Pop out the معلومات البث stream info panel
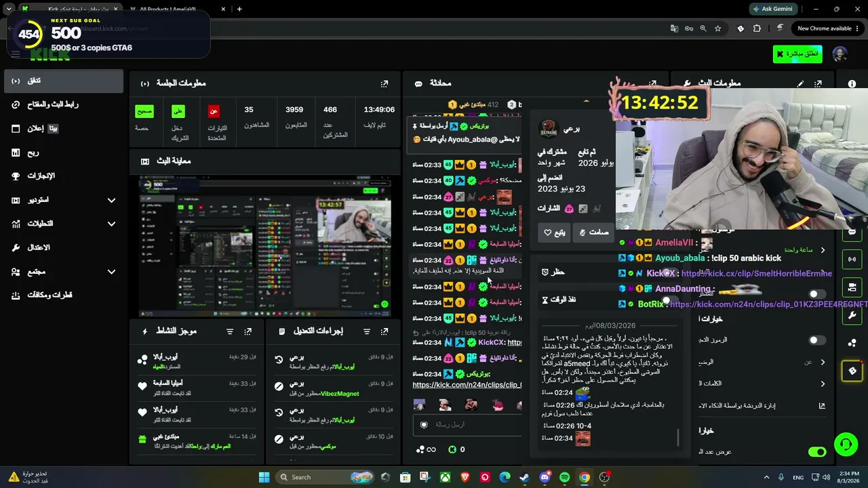 coord(818,83)
